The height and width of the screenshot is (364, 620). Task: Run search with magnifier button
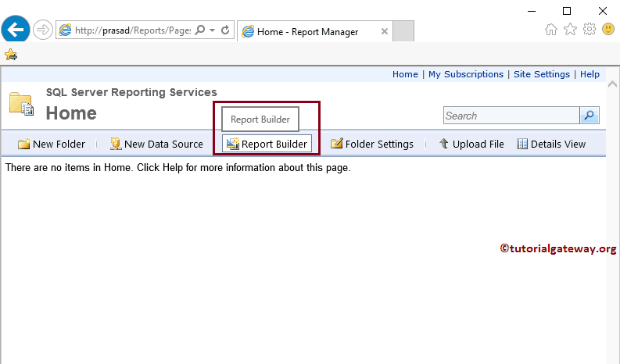pos(590,116)
